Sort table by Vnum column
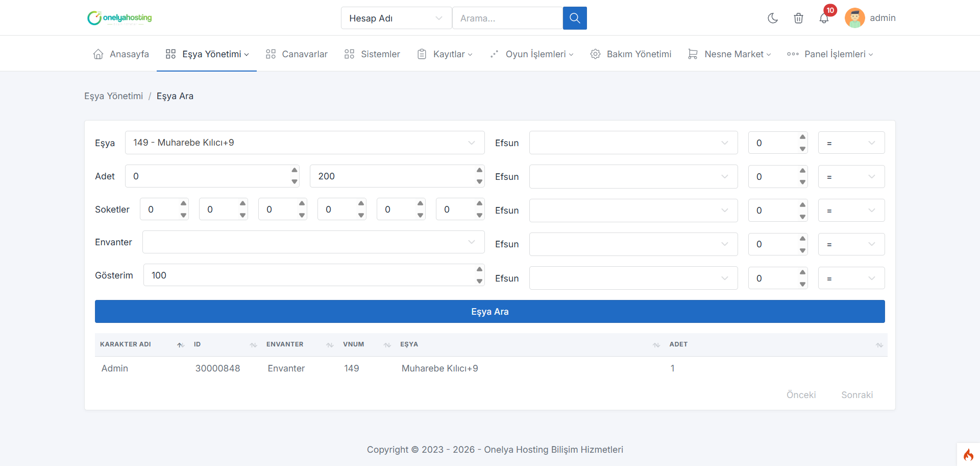Screen dimensions: 980x466 coord(366,344)
